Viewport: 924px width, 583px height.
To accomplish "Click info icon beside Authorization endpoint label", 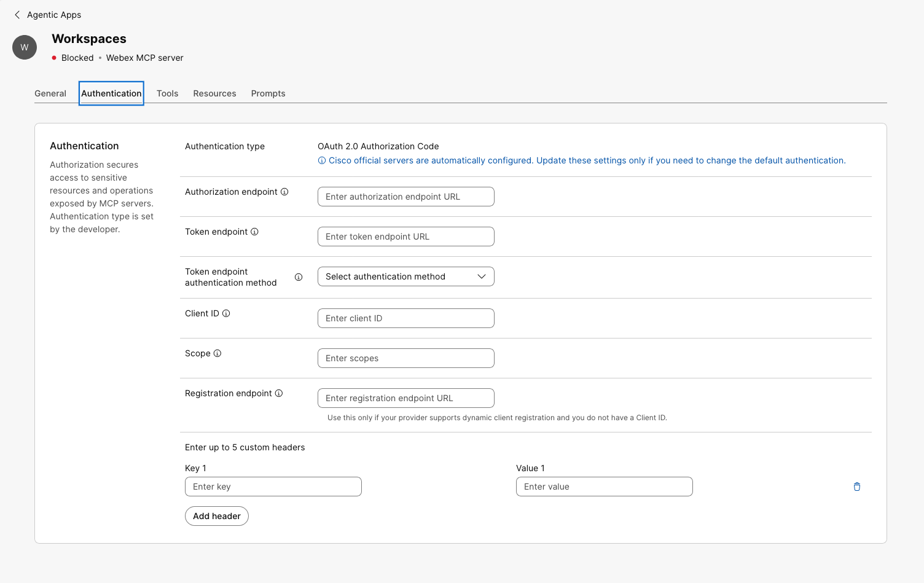I will [284, 192].
